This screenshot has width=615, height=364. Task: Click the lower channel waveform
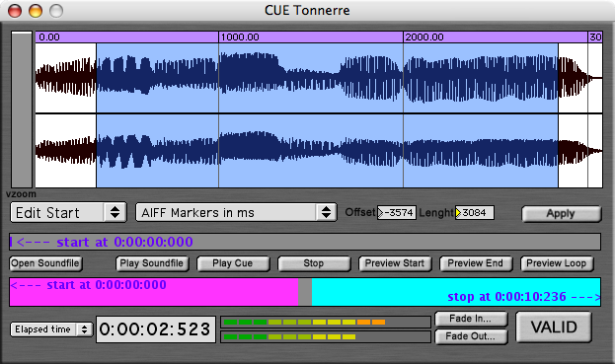point(319,151)
